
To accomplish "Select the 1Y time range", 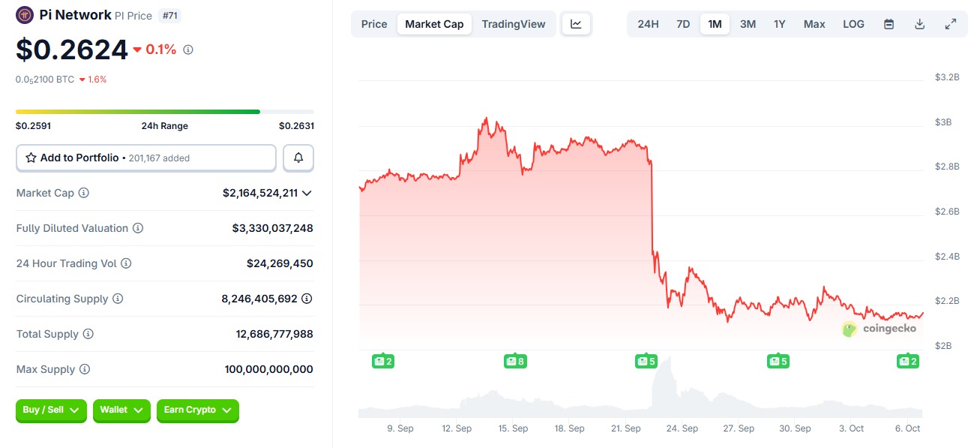I will tap(780, 24).
